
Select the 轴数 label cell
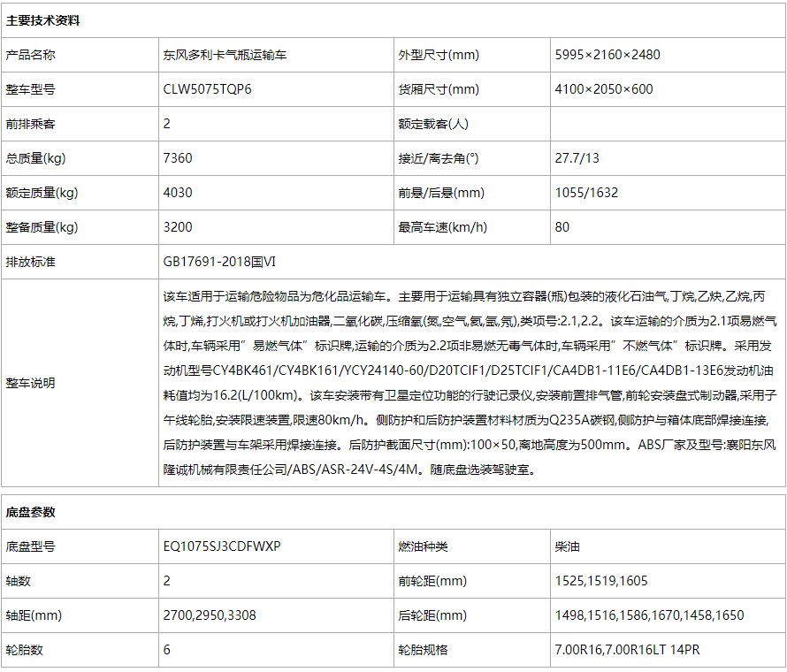pos(80,581)
